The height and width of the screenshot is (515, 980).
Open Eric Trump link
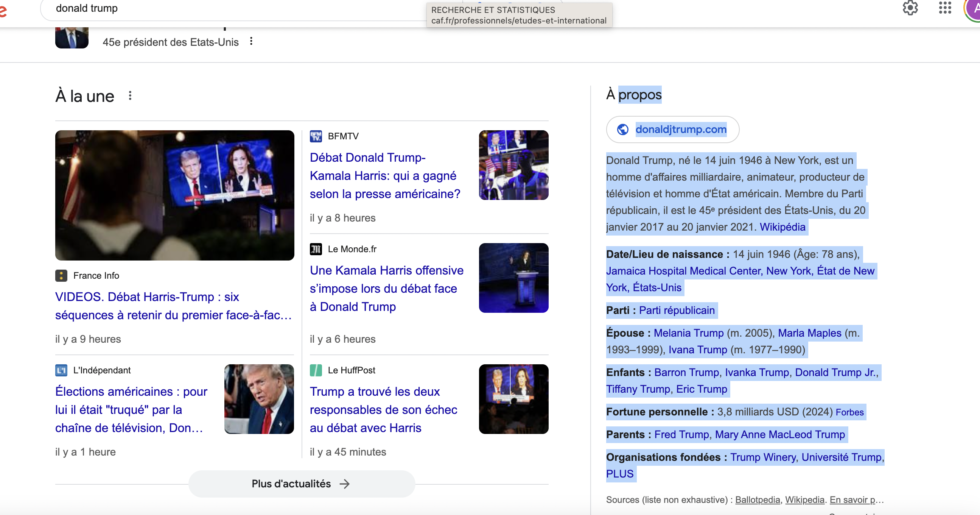click(x=702, y=389)
